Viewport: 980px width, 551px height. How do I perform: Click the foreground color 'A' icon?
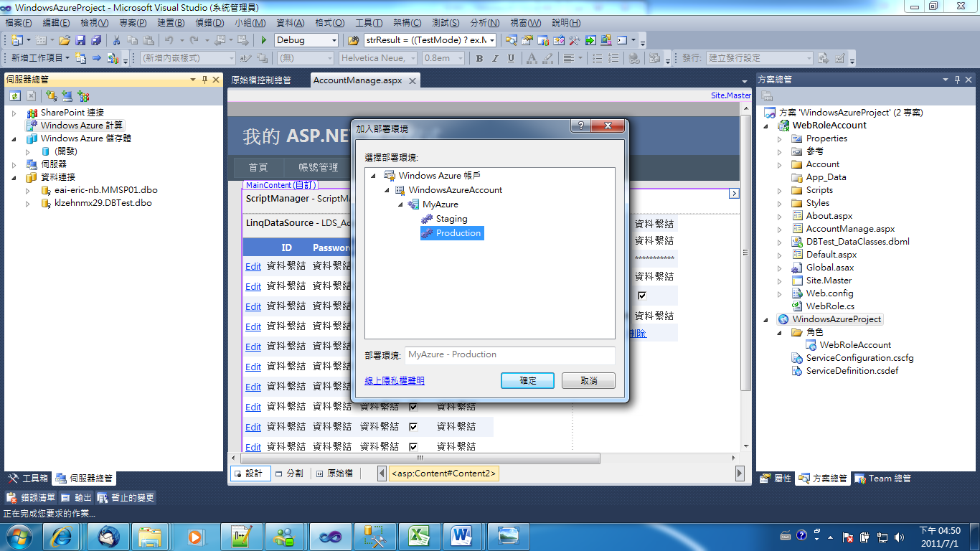pos(532,58)
